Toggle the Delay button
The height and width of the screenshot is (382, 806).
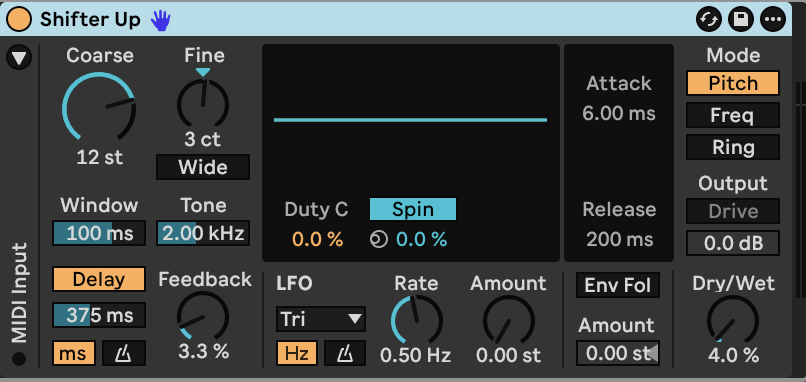99,279
